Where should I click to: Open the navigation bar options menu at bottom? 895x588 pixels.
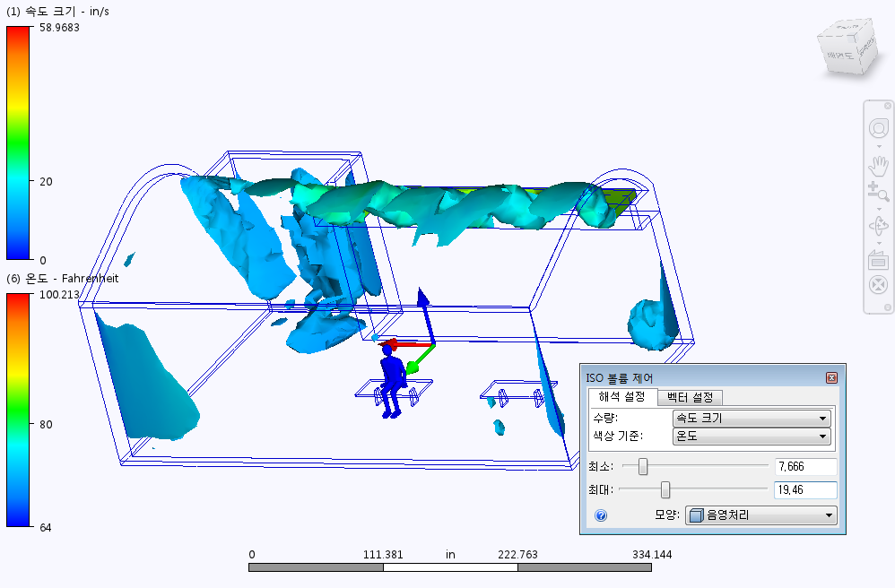[888, 307]
